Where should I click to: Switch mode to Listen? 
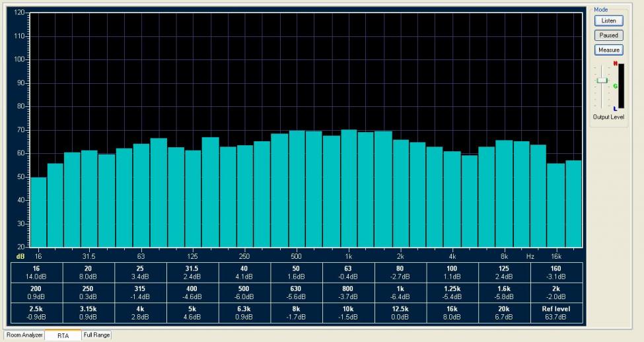click(609, 20)
